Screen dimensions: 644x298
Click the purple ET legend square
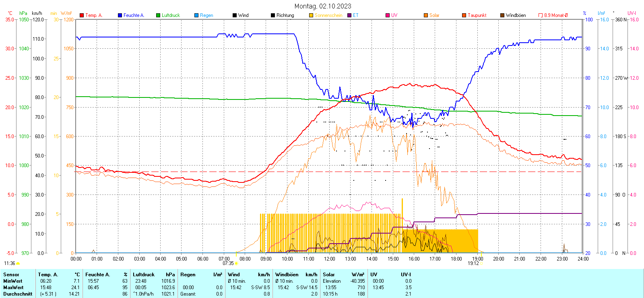click(x=349, y=15)
